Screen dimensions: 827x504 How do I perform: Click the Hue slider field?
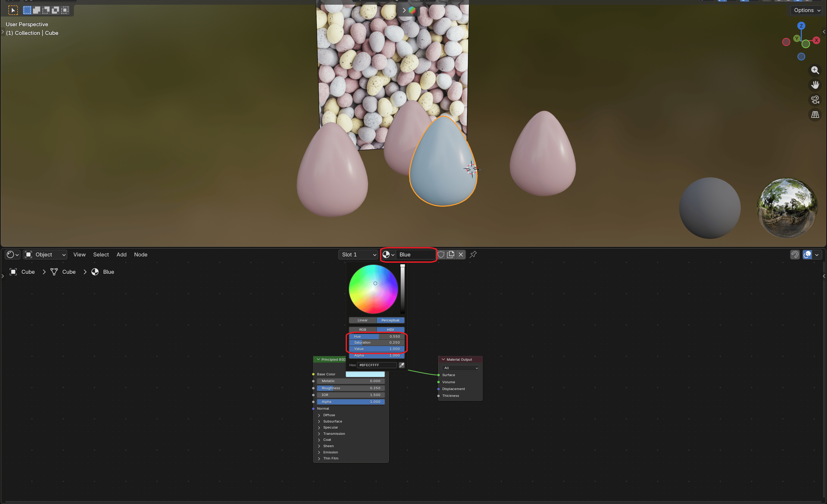point(377,337)
